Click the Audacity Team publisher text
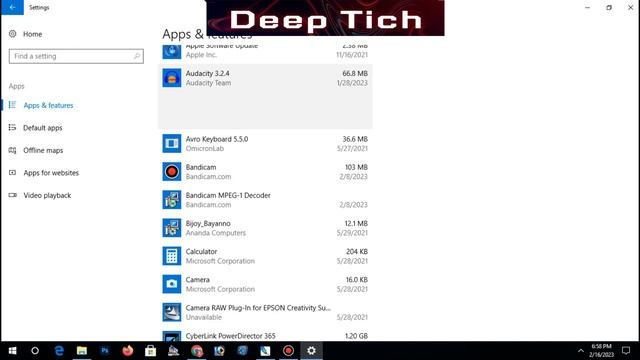Image resolution: width=640 pixels, height=360 pixels. pyautogui.click(x=208, y=83)
